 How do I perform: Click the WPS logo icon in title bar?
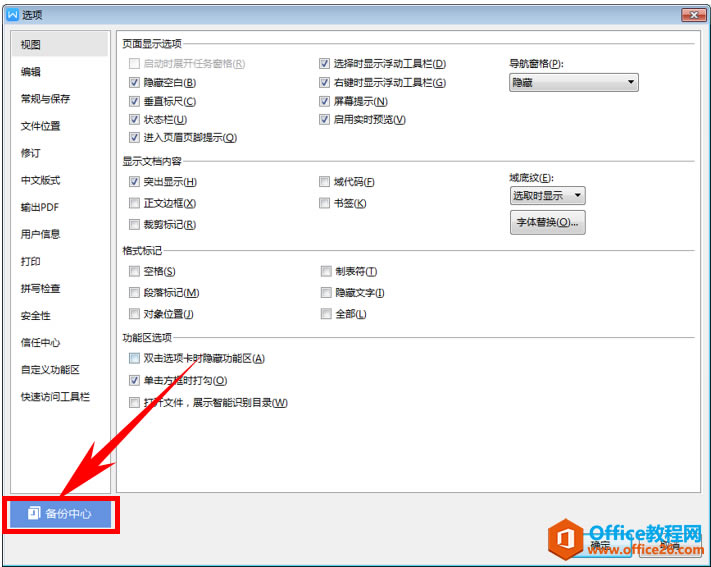(x=13, y=15)
